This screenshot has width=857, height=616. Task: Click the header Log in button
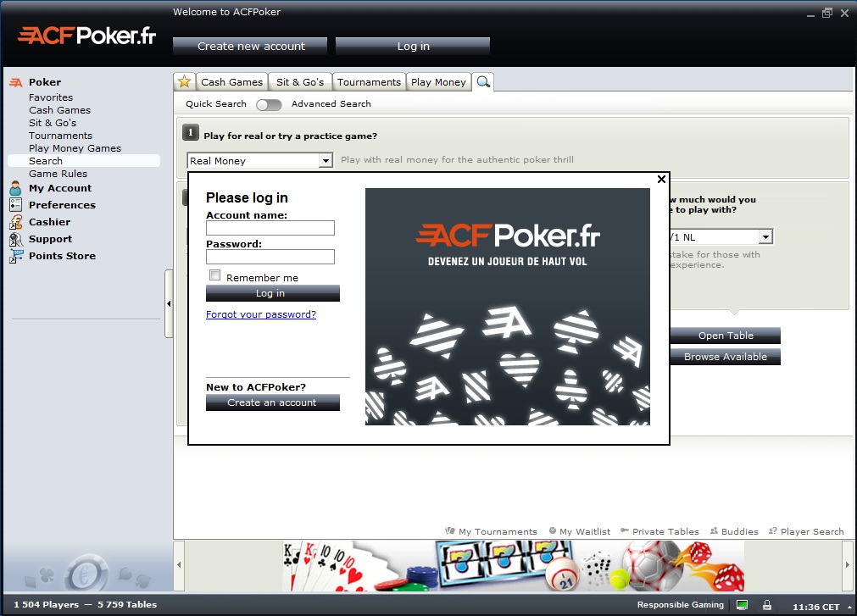(413, 47)
